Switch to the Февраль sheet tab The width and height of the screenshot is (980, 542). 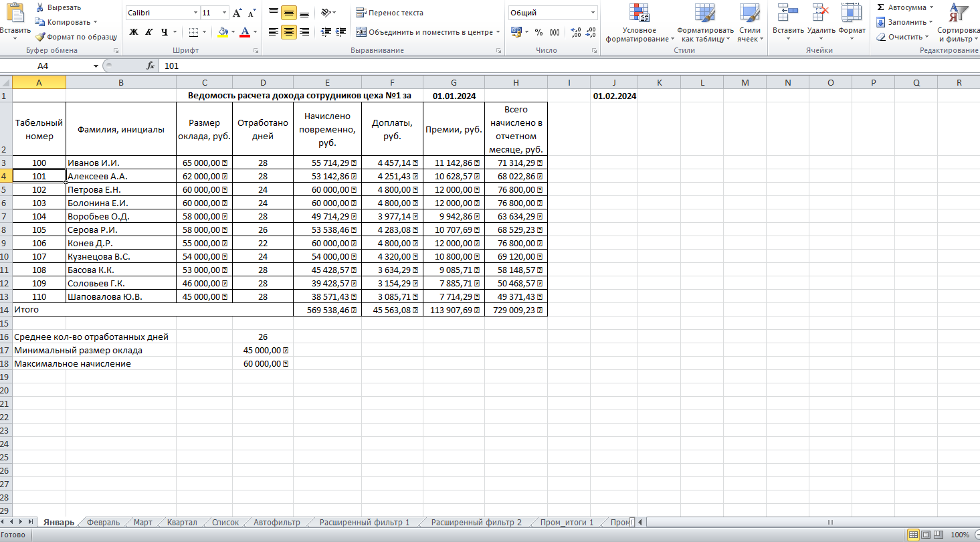103,523
